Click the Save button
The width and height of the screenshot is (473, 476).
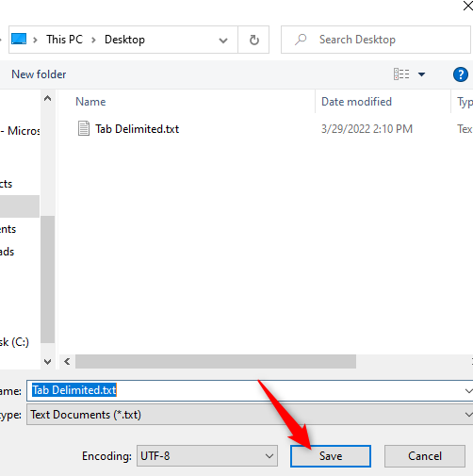[x=331, y=456]
